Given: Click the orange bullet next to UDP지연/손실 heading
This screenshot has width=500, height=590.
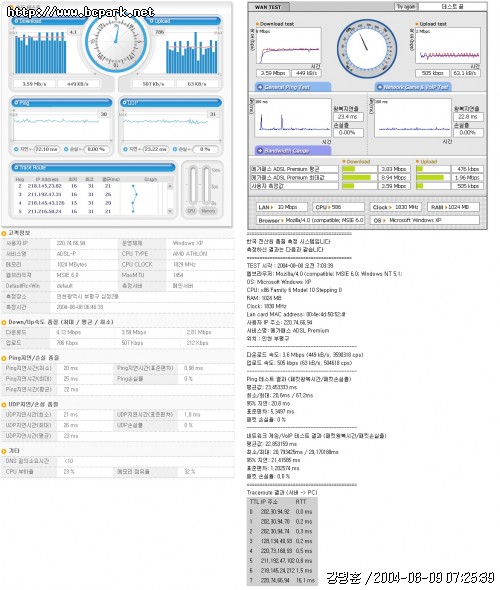Looking at the screenshot, I should pos(4,405).
